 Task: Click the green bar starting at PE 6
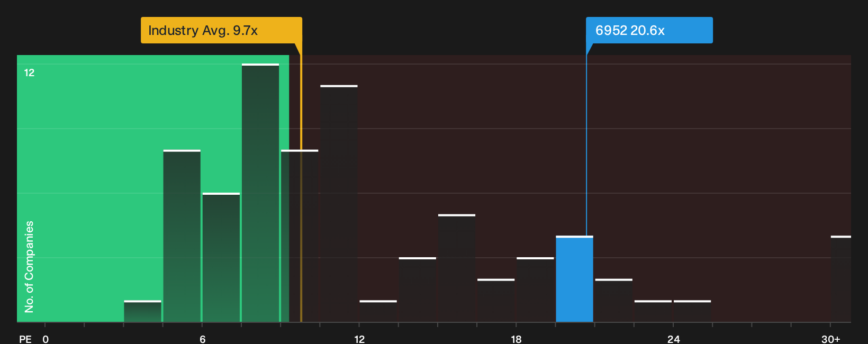(x=221, y=257)
